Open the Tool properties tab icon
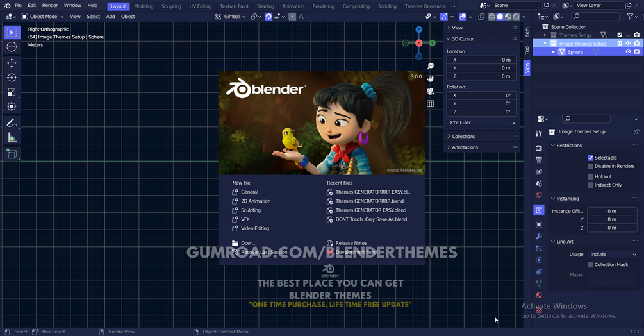The height and width of the screenshot is (336, 644). pyautogui.click(x=539, y=133)
